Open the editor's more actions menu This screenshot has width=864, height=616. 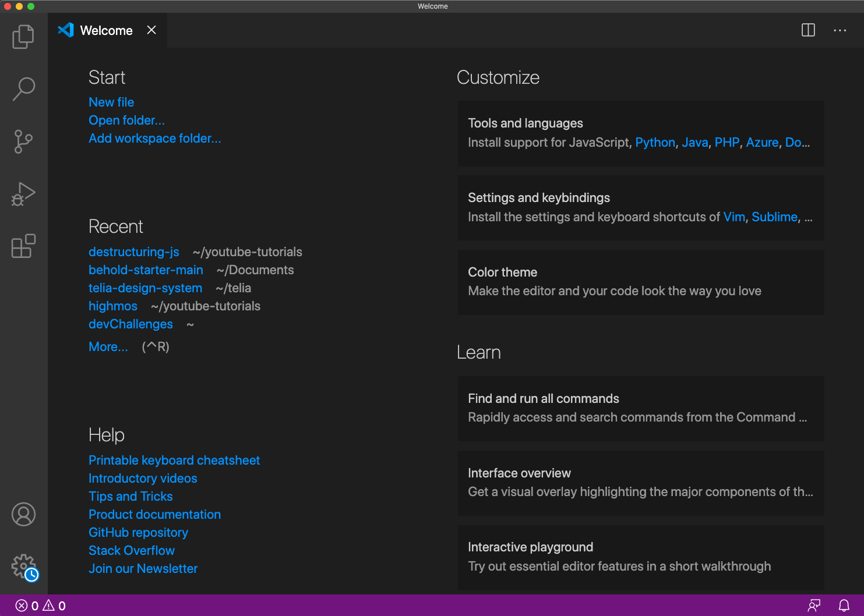tap(840, 30)
